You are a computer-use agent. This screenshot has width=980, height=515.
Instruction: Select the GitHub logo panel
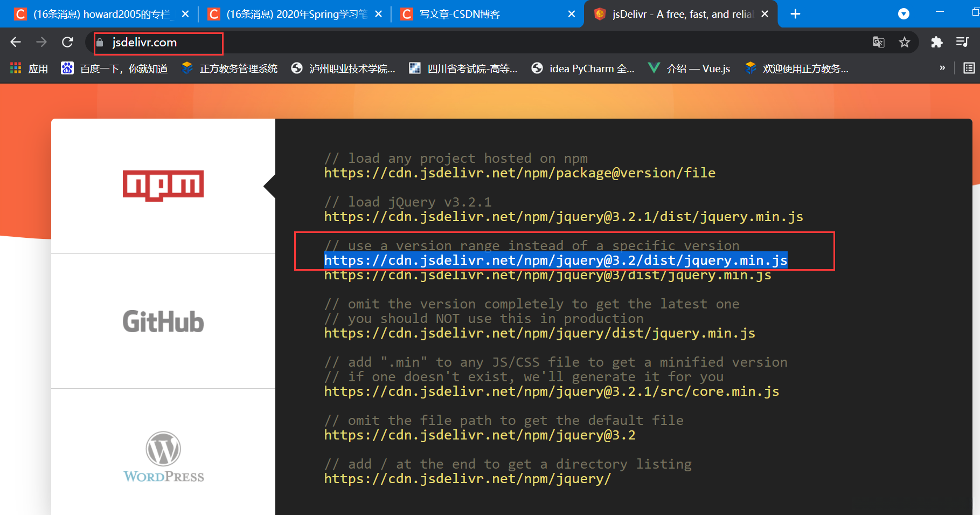(x=163, y=321)
